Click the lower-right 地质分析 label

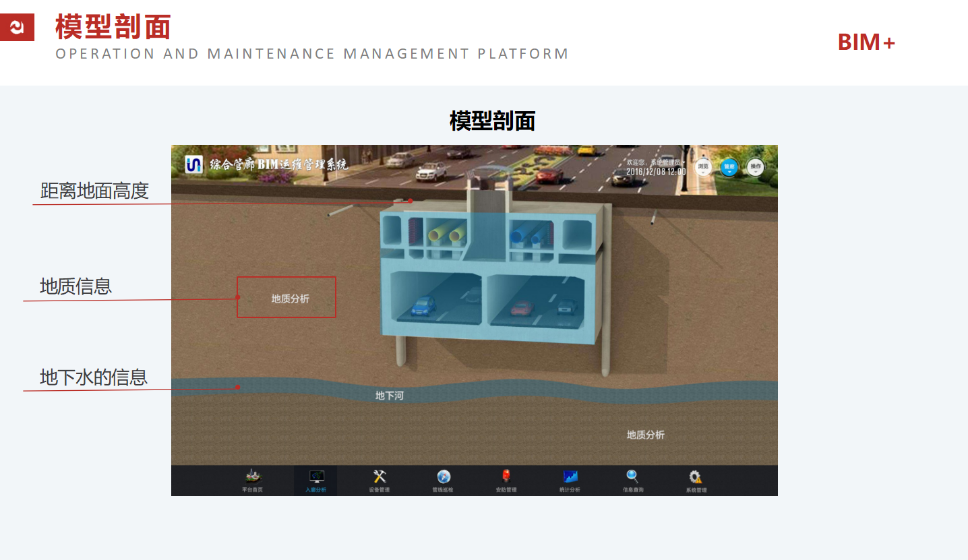[645, 435]
